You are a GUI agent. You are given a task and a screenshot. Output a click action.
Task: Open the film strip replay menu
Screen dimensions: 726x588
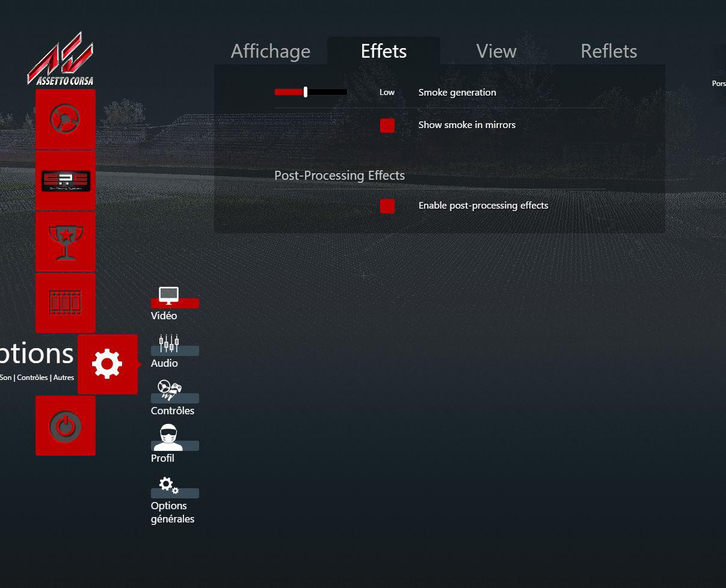coord(66,303)
